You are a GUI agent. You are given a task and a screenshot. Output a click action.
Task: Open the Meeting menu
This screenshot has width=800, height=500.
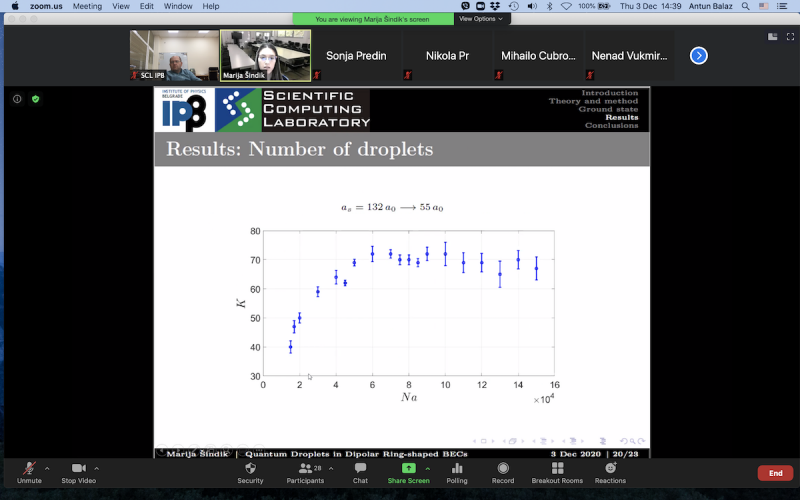coord(87,6)
